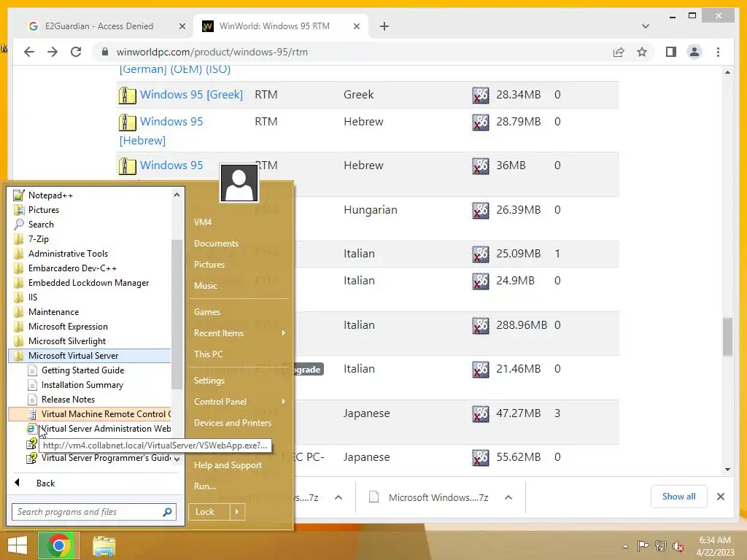Open the tab search chevron
747x560 pixels.
click(646, 26)
